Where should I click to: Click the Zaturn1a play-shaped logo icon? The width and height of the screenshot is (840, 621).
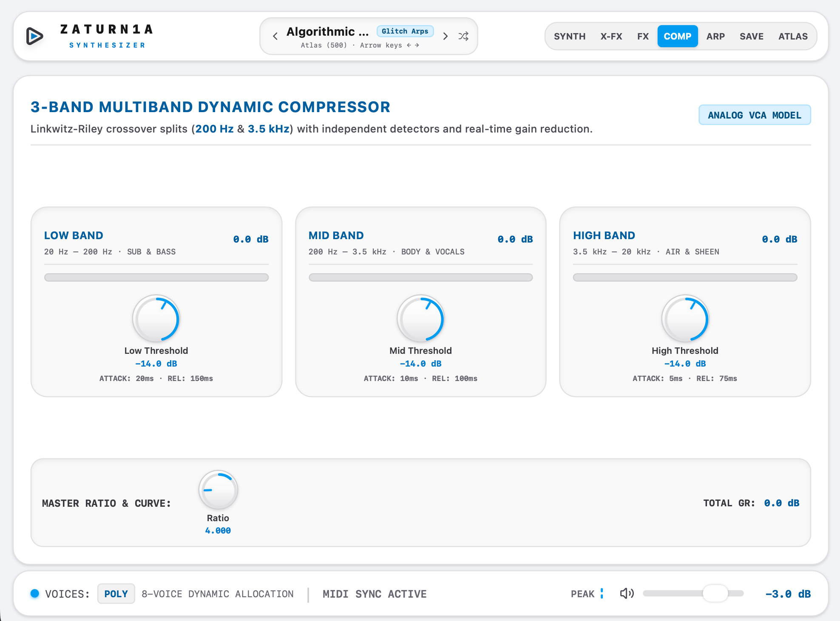tap(34, 36)
